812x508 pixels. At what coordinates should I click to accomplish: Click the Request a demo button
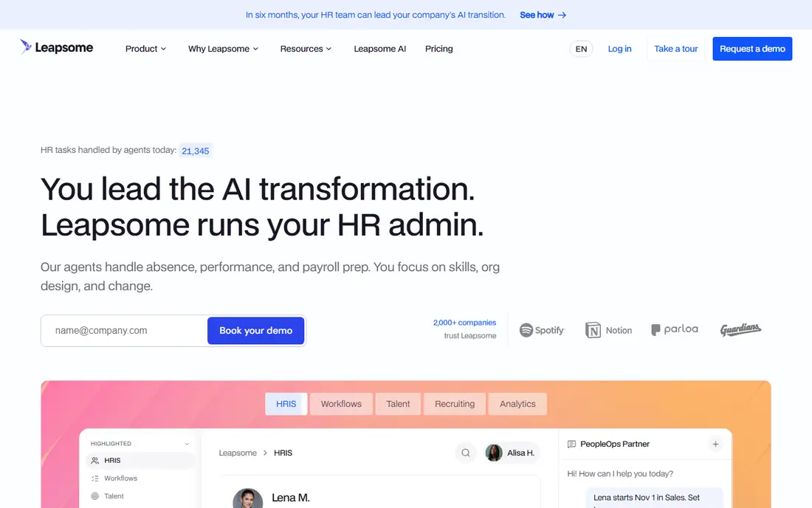[x=752, y=49]
